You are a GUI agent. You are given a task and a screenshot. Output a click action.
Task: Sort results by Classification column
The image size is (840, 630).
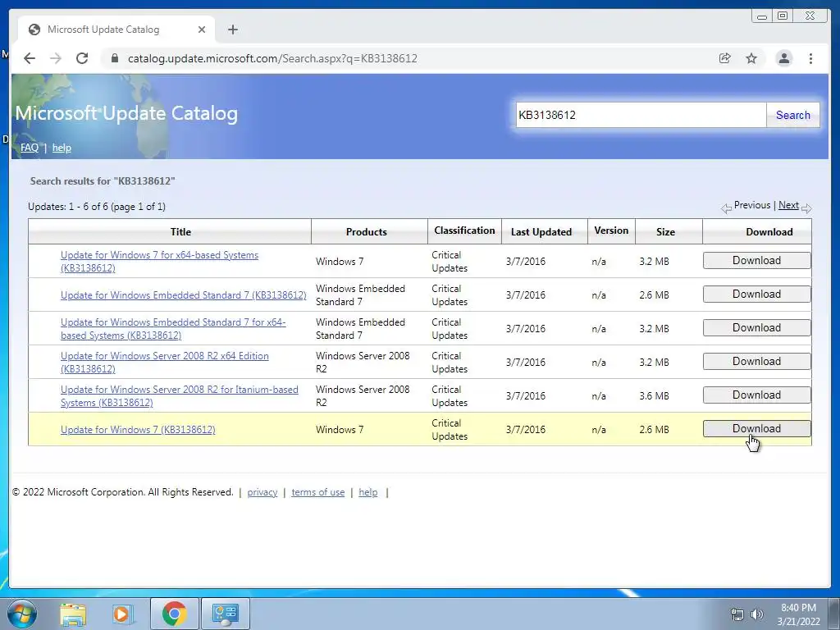point(464,231)
